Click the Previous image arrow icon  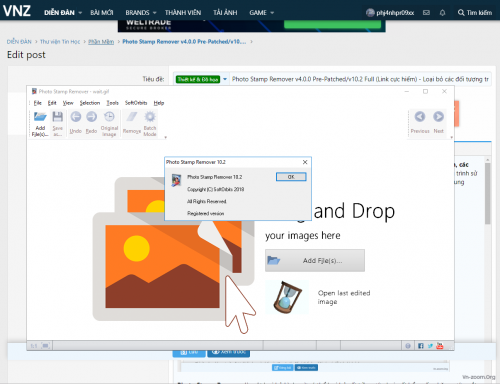click(x=420, y=117)
